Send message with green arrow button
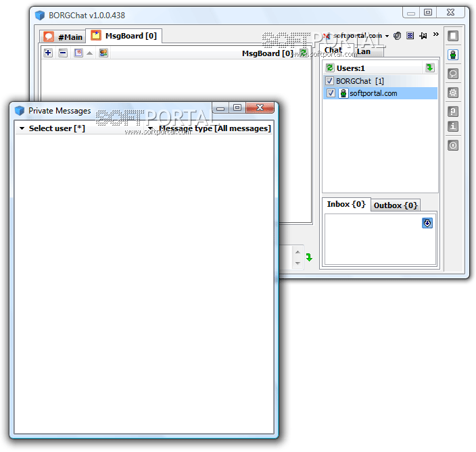The width and height of the screenshot is (476, 452). click(309, 257)
